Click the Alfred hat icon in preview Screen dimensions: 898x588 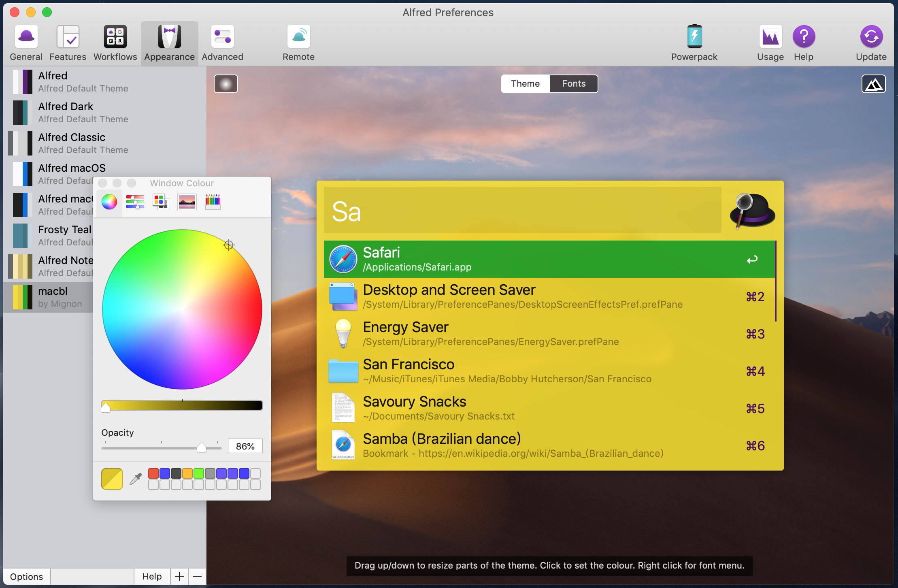(x=752, y=211)
